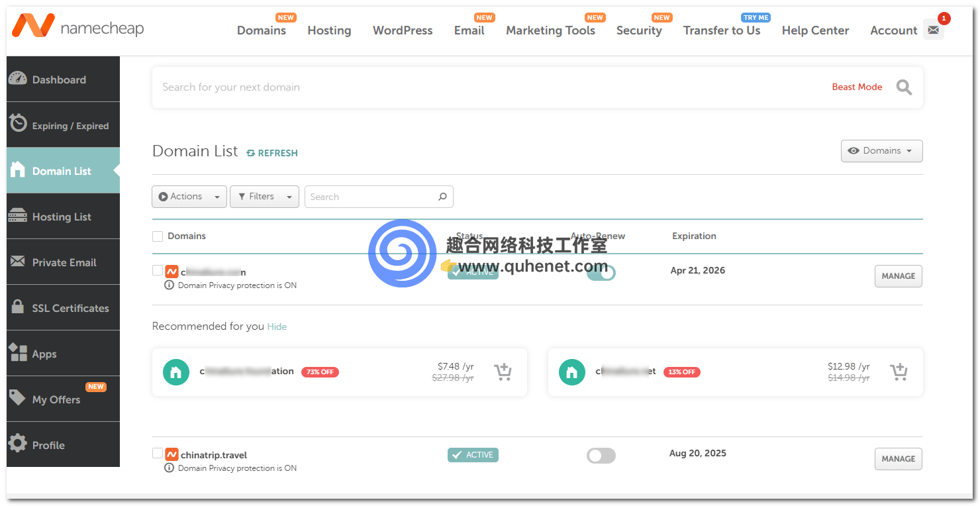Enable auto-renew for chinatrip.travel
The image size is (980, 506).
click(x=601, y=455)
